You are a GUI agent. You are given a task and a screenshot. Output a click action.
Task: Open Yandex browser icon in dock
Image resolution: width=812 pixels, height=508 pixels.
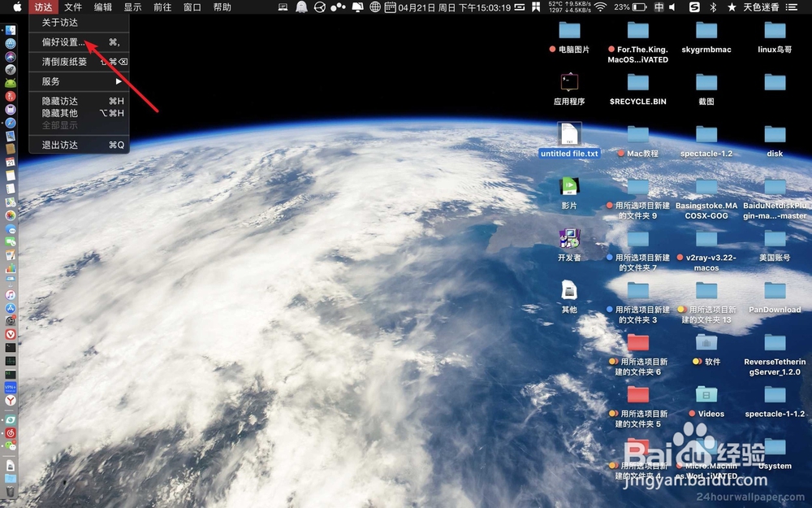pyautogui.click(x=11, y=400)
